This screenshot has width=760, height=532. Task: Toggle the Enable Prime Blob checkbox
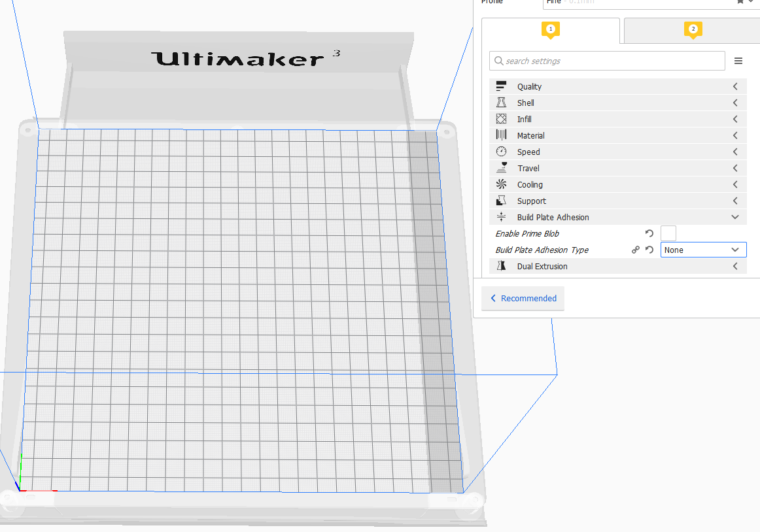[668, 233]
